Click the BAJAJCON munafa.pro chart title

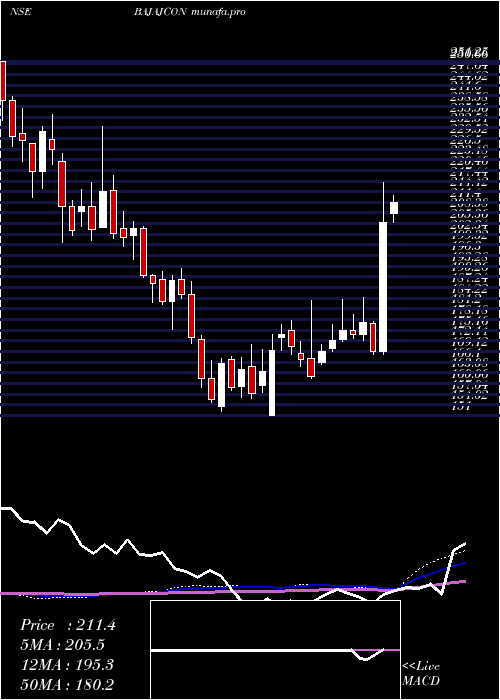point(190,13)
